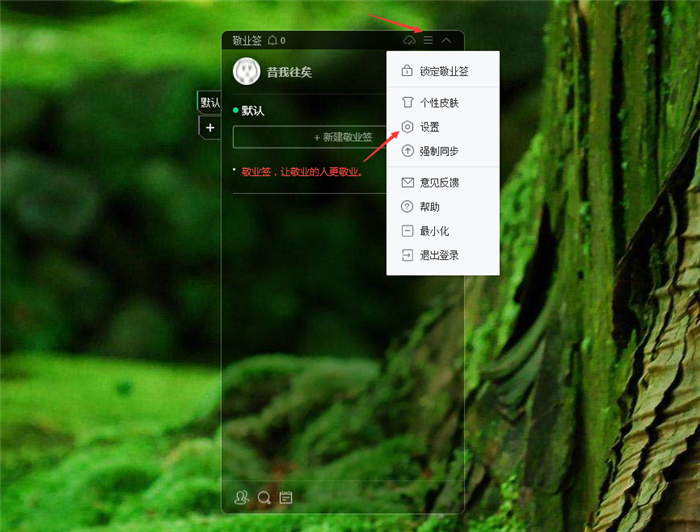Select 最小化 menu entry
Viewport: 700px width, 532px height.
click(443, 231)
